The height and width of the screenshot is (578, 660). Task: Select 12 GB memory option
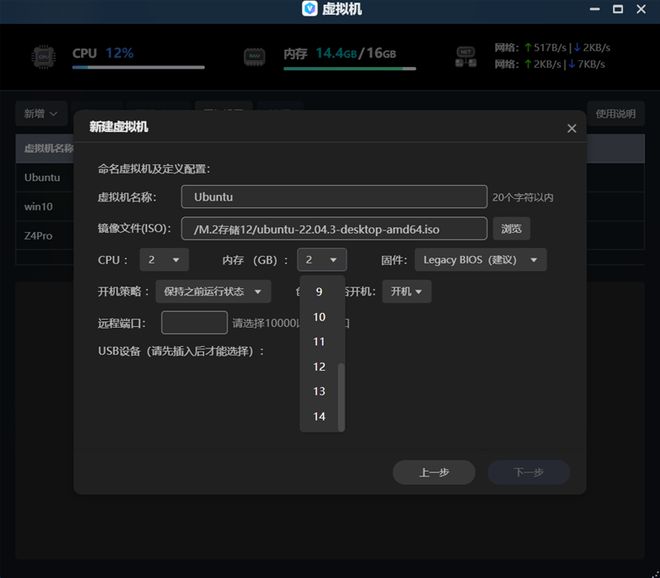(319, 367)
